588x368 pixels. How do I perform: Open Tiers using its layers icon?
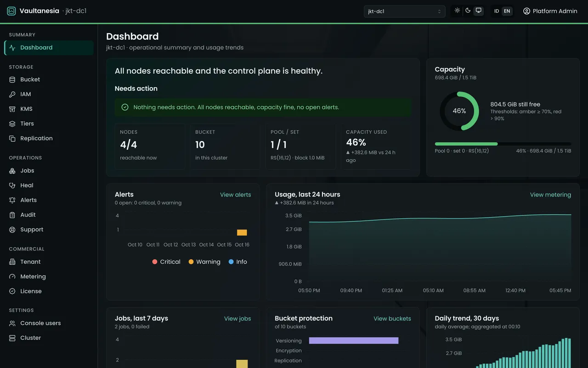12,124
